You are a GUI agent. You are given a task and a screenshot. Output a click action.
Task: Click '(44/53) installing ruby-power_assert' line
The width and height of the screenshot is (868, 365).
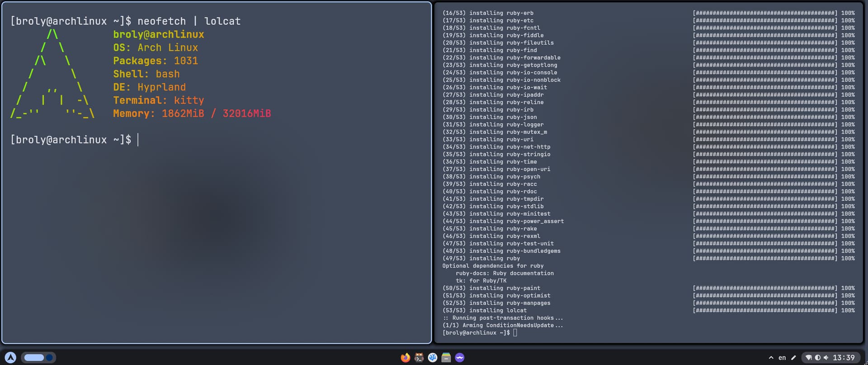[x=503, y=221]
